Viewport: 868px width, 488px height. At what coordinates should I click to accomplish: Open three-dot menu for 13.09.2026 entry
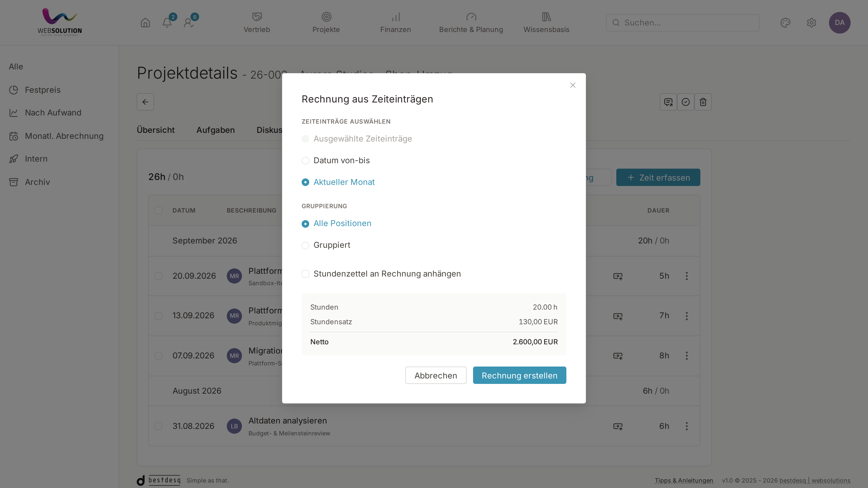pyautogui.click(x=686, y=316)
